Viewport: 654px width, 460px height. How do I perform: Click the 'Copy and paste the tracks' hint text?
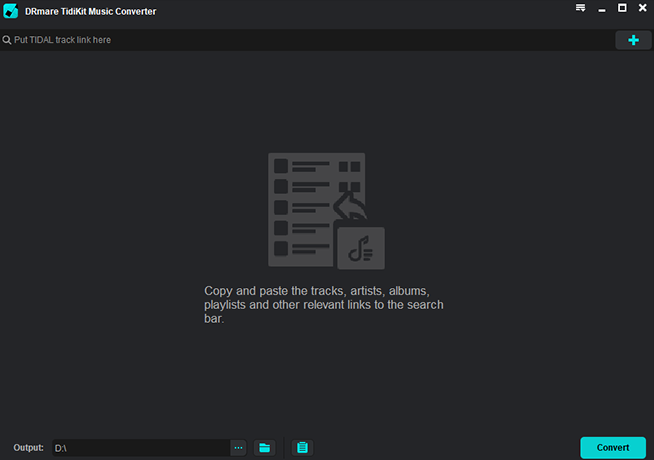pos(324,304)
